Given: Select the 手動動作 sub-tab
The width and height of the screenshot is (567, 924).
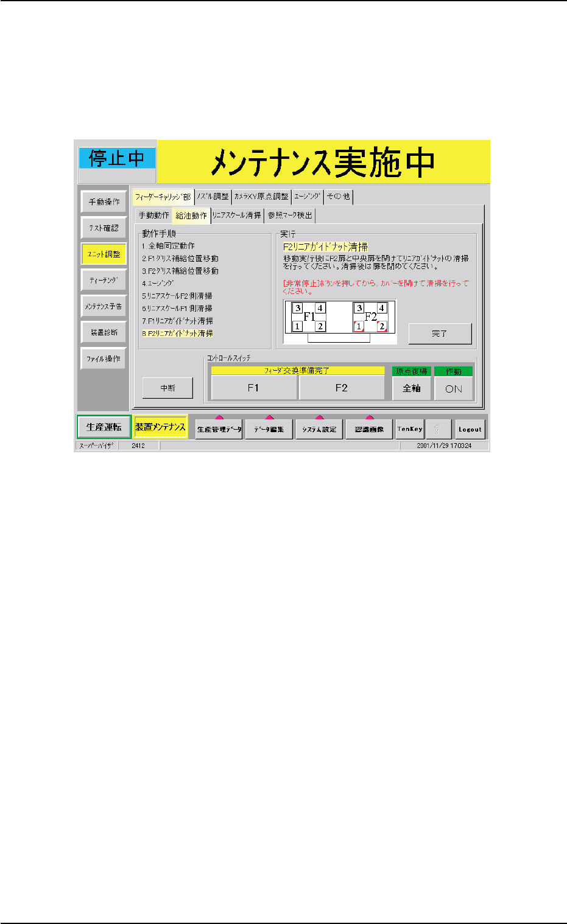Looking at the screenshot, I should [x=153, y=215].
